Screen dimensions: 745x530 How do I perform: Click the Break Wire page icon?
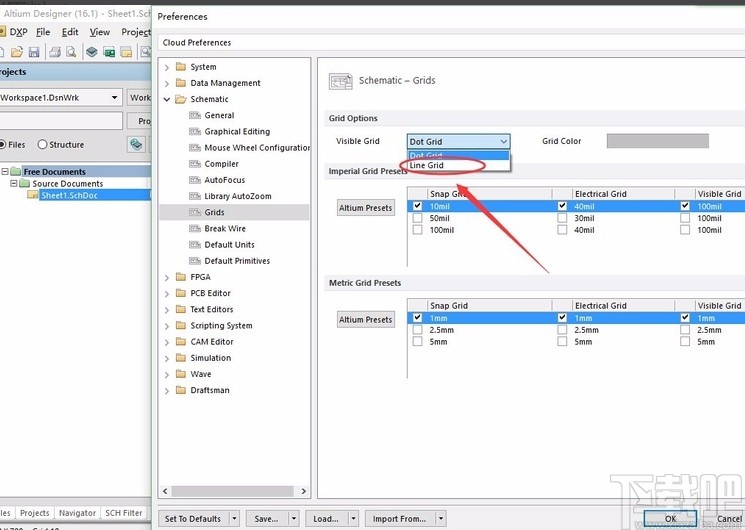click(195, 228)
